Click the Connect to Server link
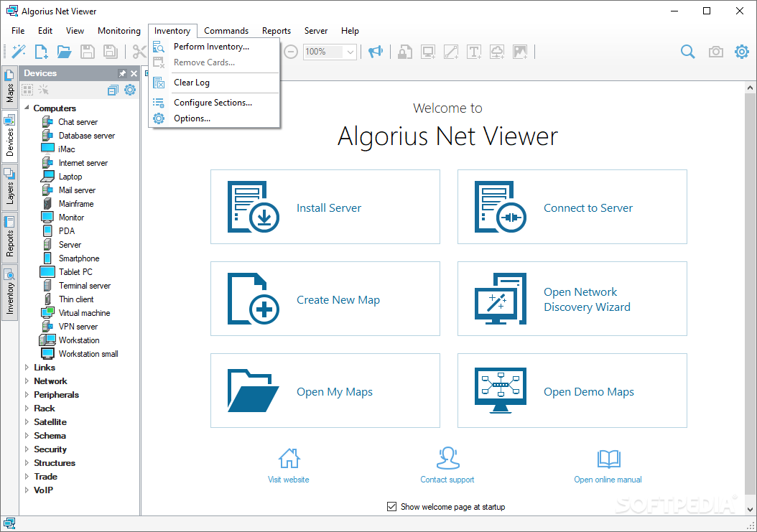 click(588, 208)
